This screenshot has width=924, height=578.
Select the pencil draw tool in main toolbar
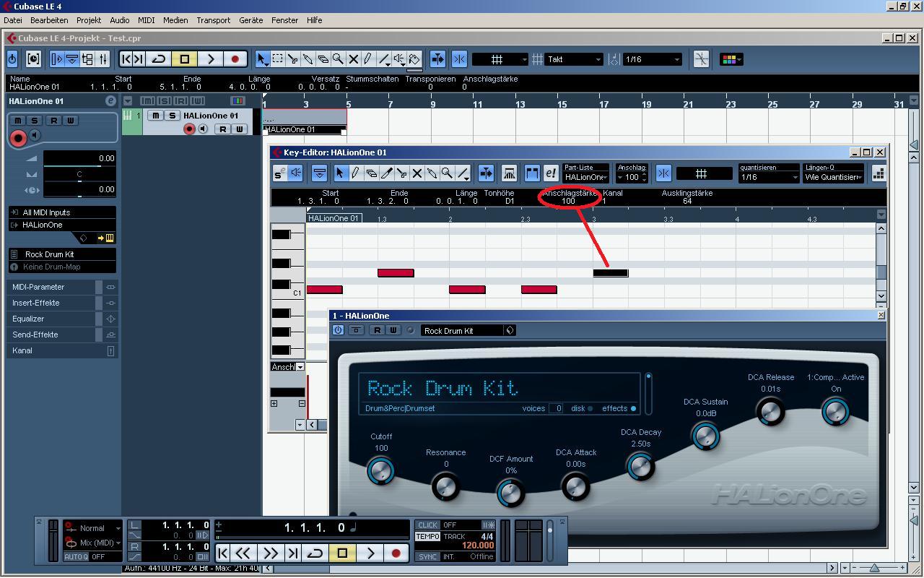[368, 59]
